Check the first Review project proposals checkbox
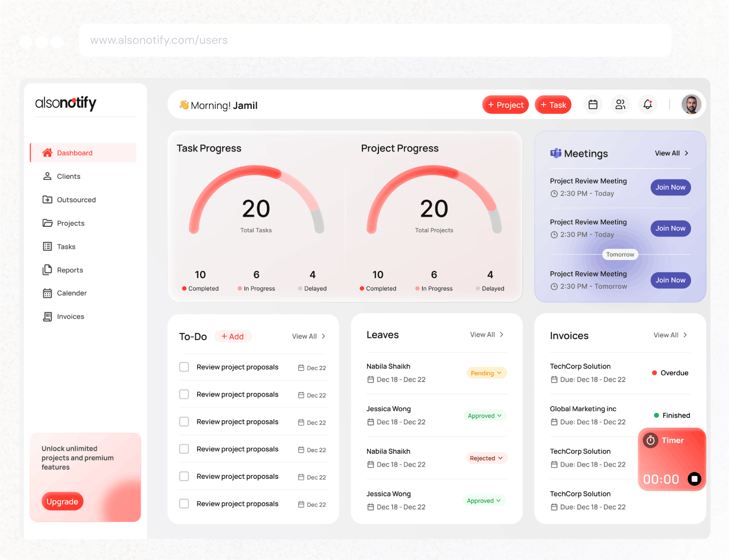This screenshot has width=729, height=560. pyautogui.click(x=184, y=367)
